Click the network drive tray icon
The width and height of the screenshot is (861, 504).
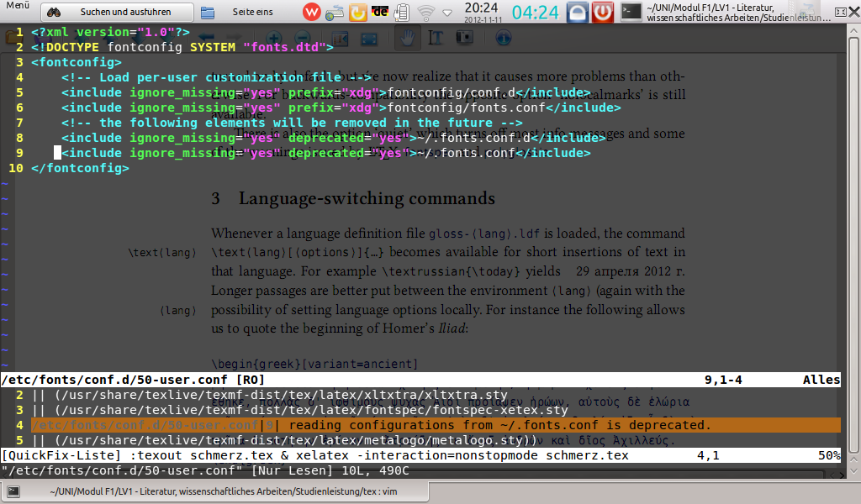[335, 13]
